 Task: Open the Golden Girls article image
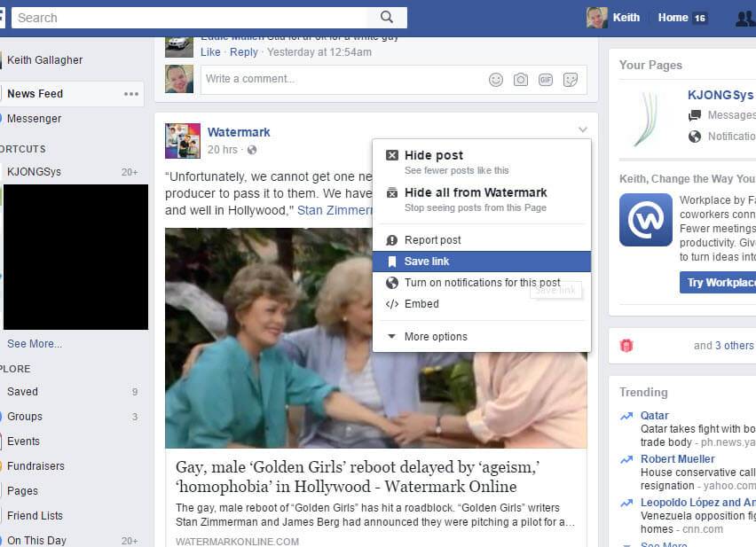point(376,339)
